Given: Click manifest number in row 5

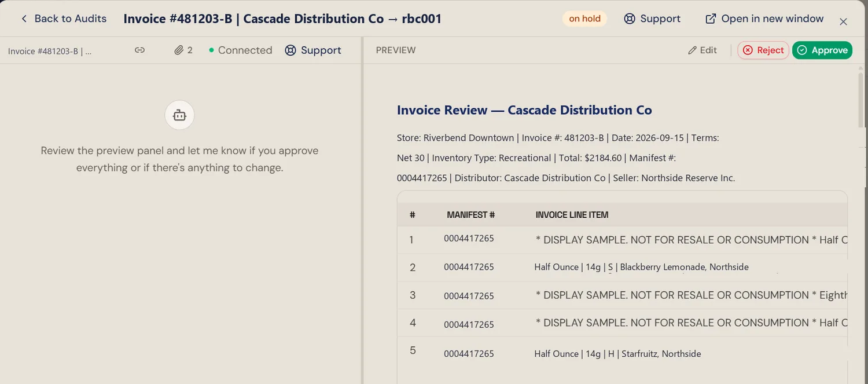Looking at the screenshot, I should click(x=469, y=354).
